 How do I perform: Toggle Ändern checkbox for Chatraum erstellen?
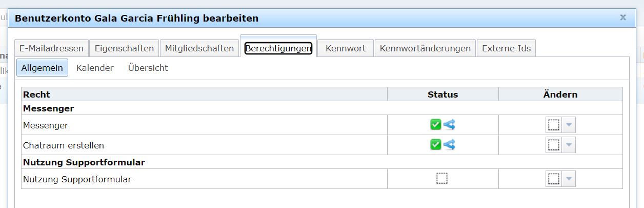[x=554, y=145]
